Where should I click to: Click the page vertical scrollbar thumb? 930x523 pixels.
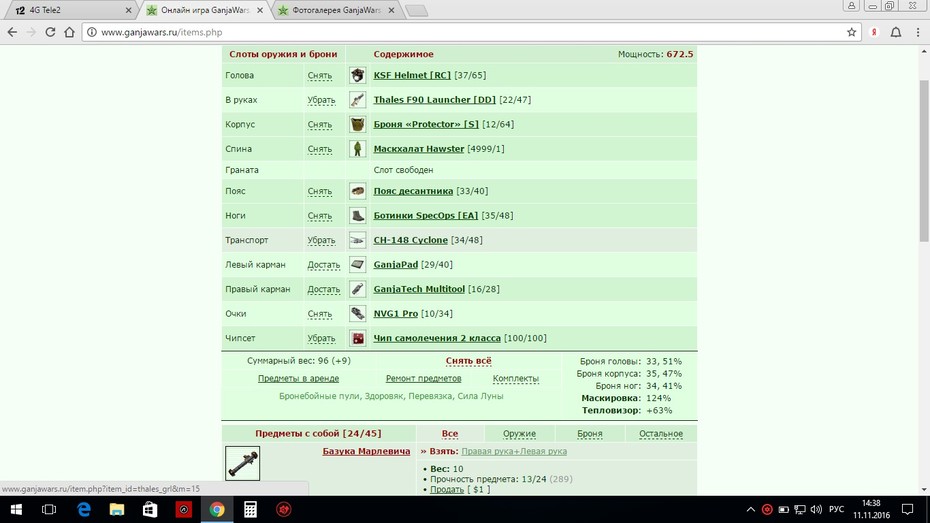[x=924, y=160]
